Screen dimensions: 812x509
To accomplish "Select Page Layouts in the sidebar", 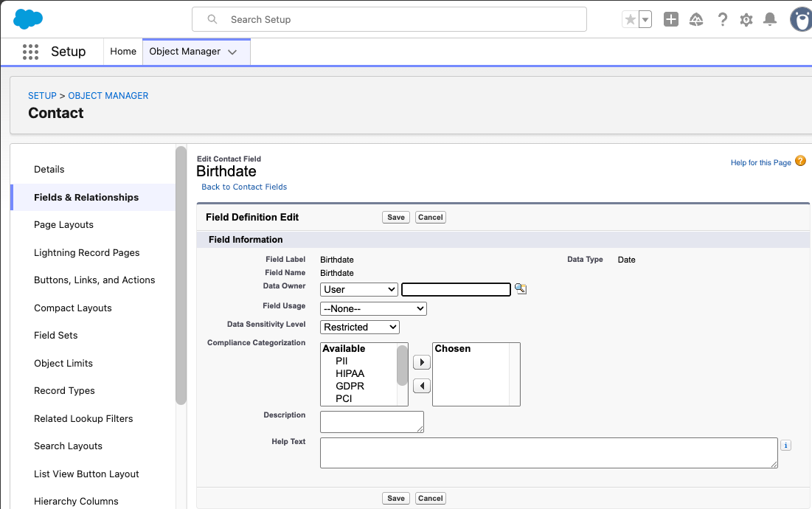I will click(63, 225).
